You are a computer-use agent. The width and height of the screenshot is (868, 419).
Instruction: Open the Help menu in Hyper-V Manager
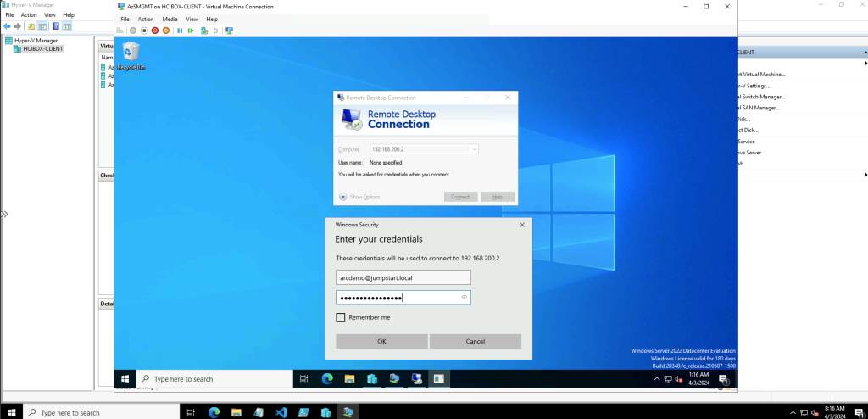pos(69,15)
